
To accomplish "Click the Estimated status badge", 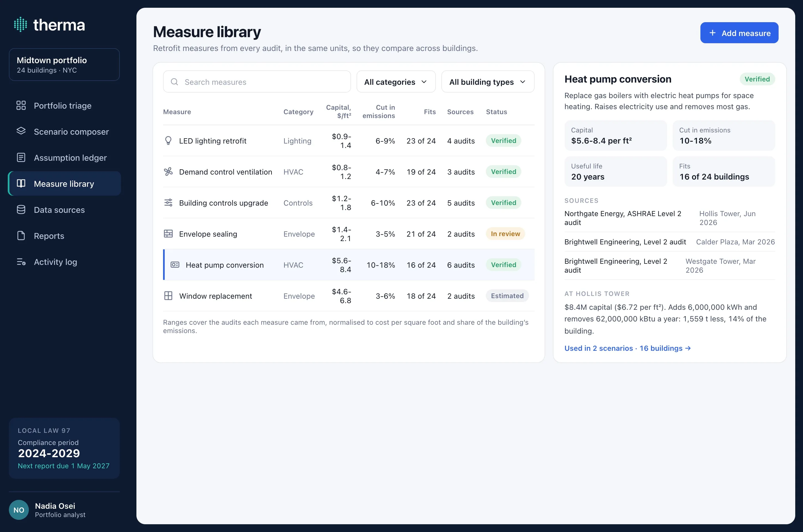I will [x=507, y=296].
